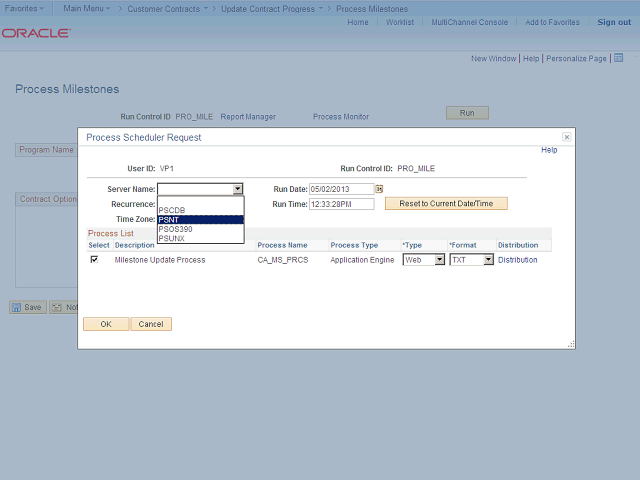The height and width of the screenshot is (480, 640).
Task: Click the dialog resize grip corner
Action: (x=571, y=344)
